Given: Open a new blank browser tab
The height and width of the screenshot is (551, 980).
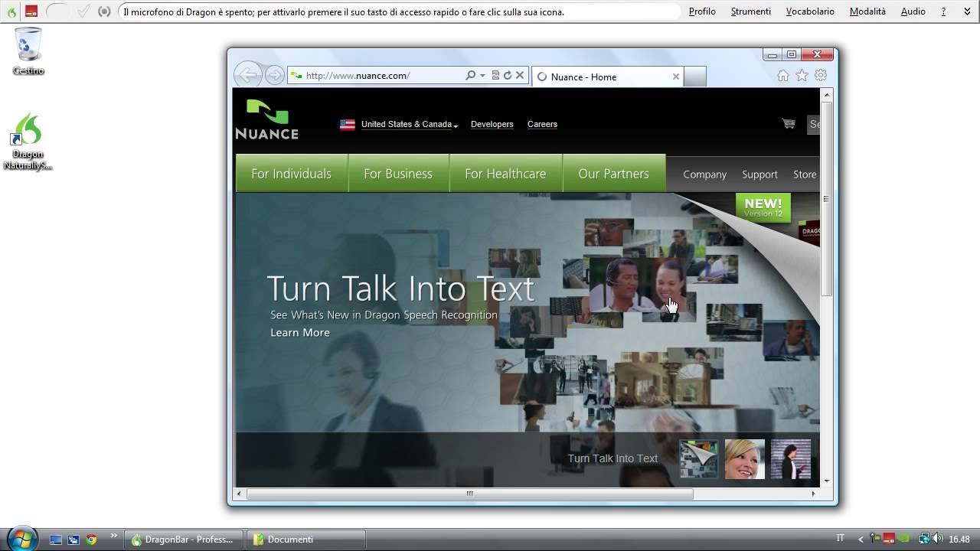Looking at the screenshot, I should pyautogui.click(x=694, y=77).
